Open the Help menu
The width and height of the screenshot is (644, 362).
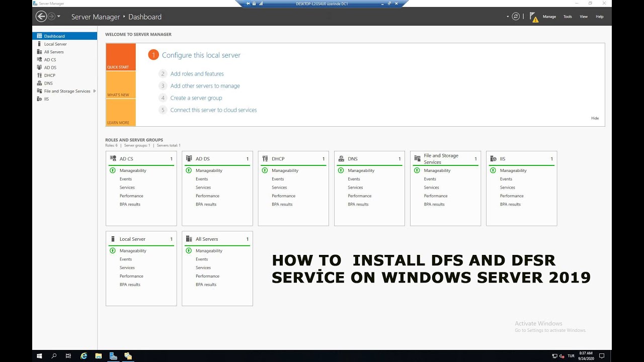600,17
